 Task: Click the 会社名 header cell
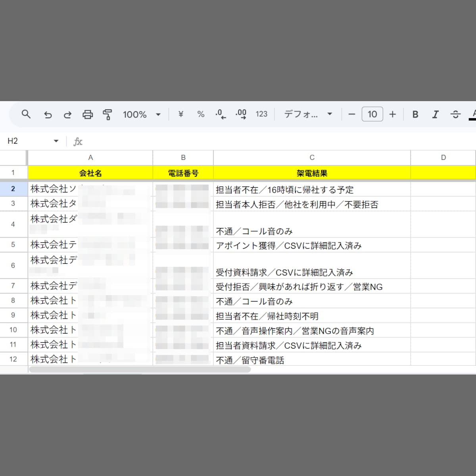(x=90, y=173)
